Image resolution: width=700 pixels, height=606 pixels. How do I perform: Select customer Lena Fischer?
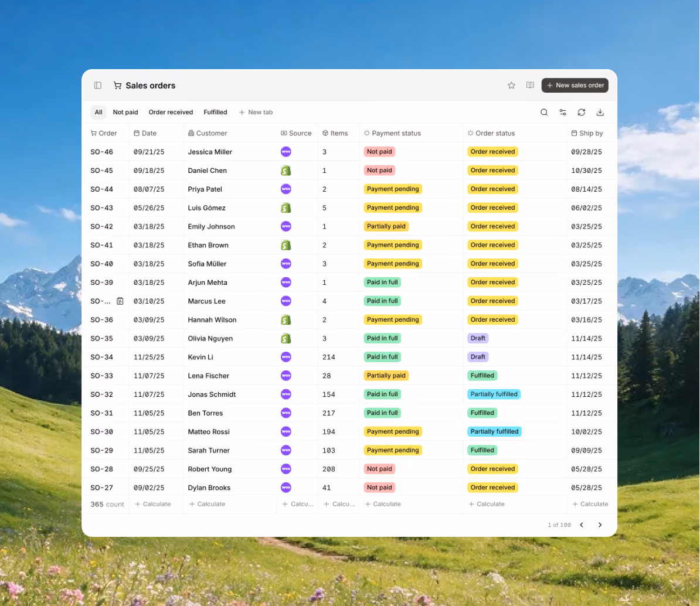click(x=209, y=376)
